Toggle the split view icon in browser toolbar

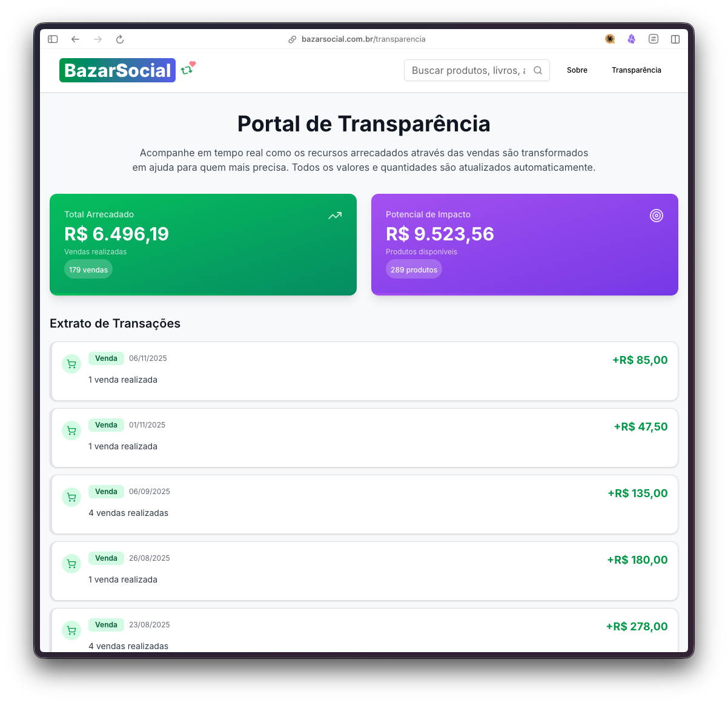[x=675, y=39]
